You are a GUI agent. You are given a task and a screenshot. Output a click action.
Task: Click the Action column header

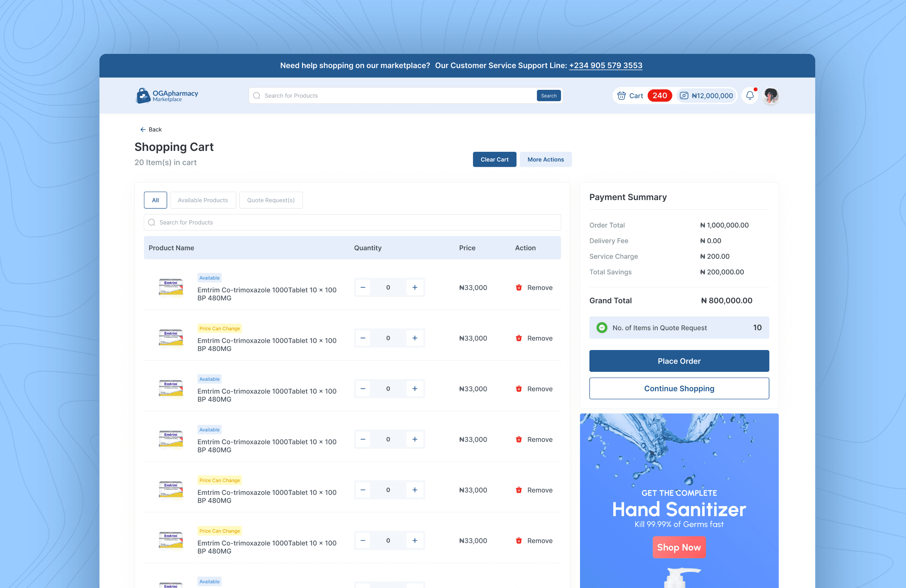coord(525,248)
